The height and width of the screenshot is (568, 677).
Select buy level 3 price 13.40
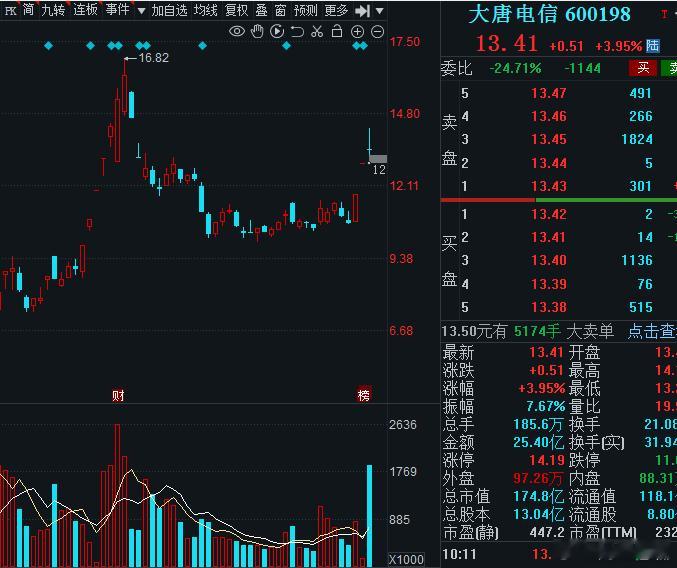pos(548,260)
